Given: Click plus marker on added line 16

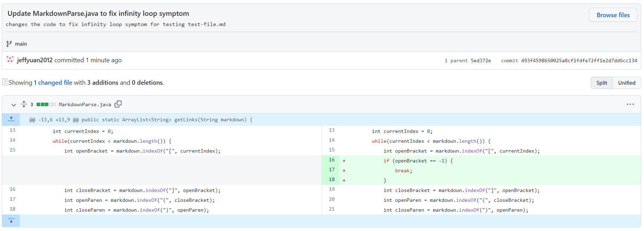Looking at the screenshot, I should (344, 161).
